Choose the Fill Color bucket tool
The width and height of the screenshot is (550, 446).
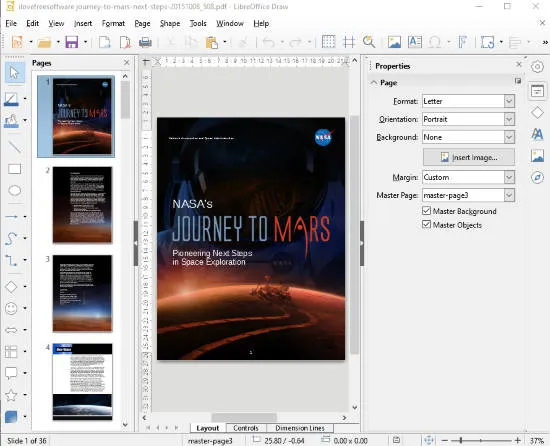(x=11, y=121)
